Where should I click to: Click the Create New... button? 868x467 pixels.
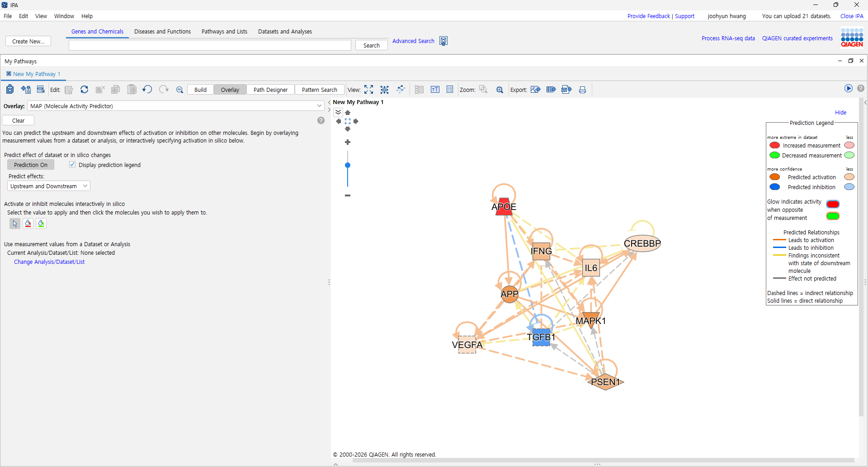click(x=28, y=41)
